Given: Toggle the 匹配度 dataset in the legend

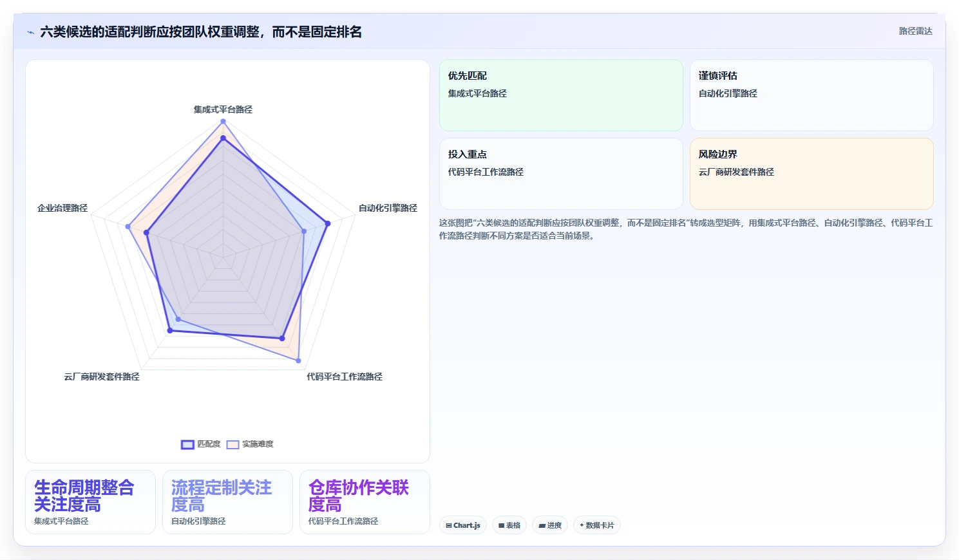Looking at the screenshot, I should pyautogui.click(x=201, y=444).
